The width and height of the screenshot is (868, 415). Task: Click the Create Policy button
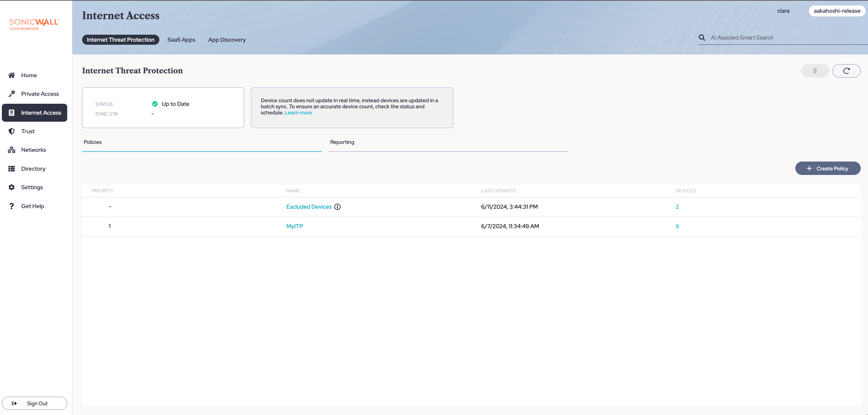(x=828, y=169)
